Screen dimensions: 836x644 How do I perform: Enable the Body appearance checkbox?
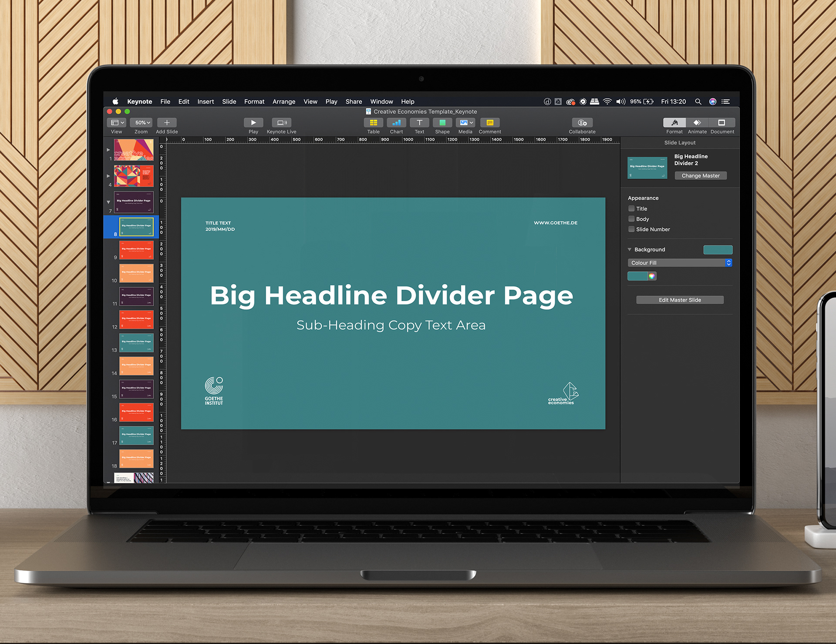631,219
